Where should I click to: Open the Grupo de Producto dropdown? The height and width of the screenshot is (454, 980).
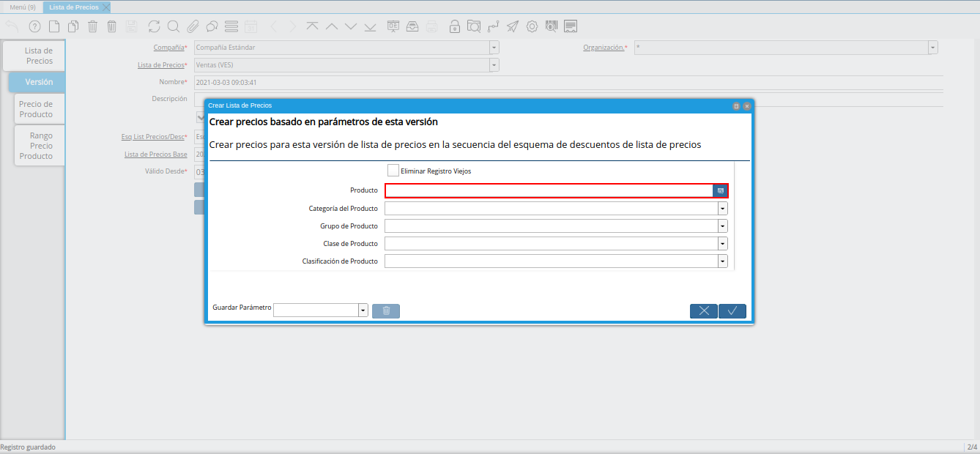723,226
